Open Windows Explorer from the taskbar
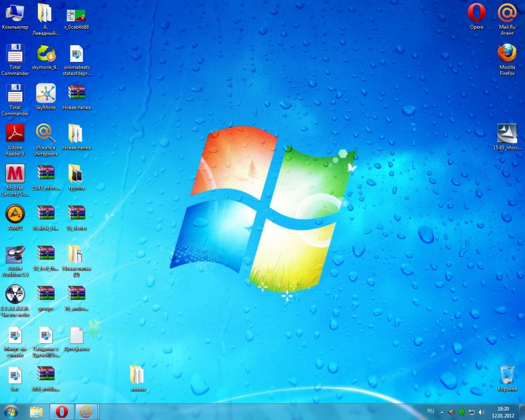 37,412
